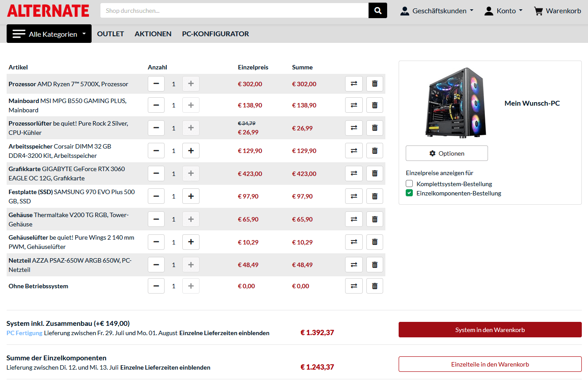Trash the Pure Rock 2 Silver cooler
Screen dimensions: 588x382
point(375,128)
